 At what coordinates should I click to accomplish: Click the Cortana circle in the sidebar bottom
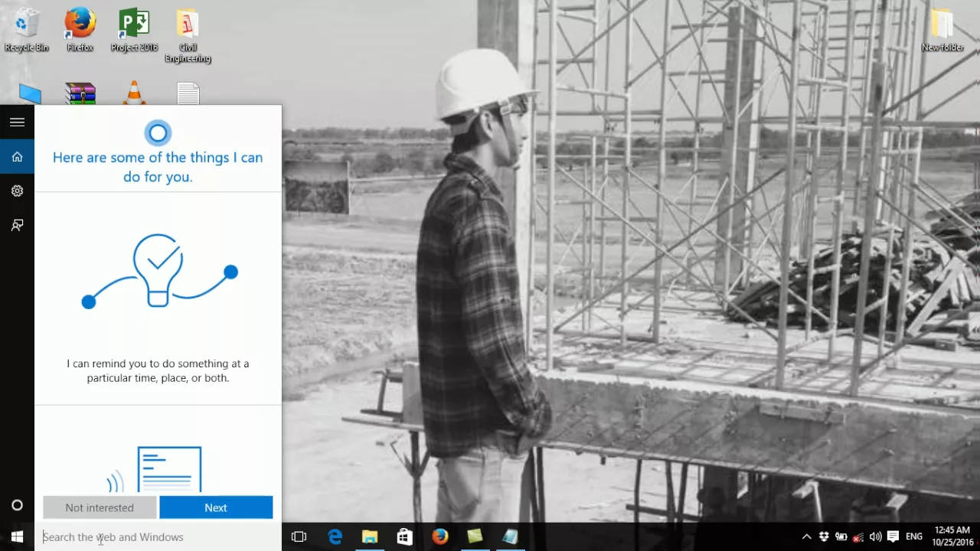pyautogui.click(x=17, y=505)
